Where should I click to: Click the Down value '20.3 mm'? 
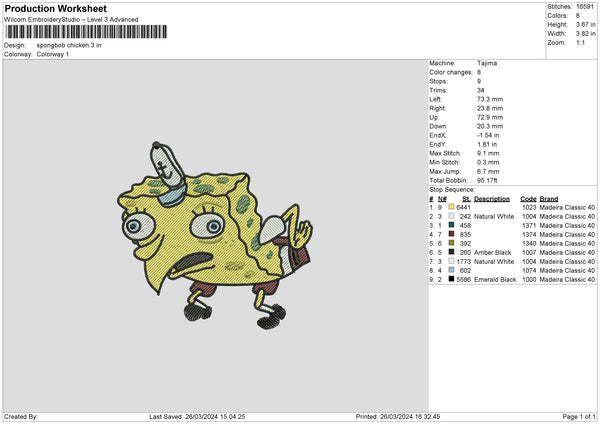click(x=490, y=126)
